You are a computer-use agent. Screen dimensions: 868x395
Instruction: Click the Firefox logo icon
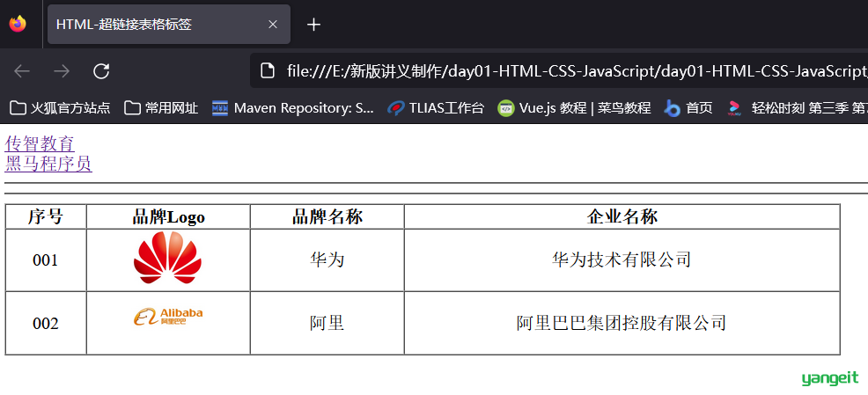[18, 24]
